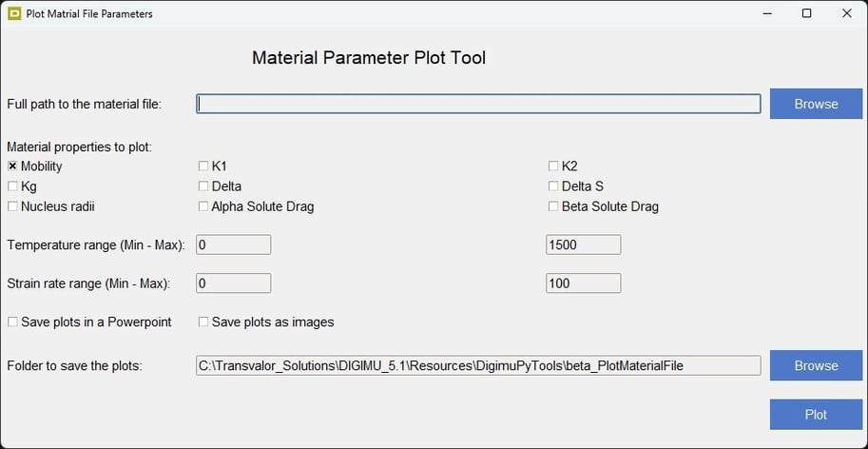
Task: Enable the K1 property checkbox
Action: (x=203, y=166)
